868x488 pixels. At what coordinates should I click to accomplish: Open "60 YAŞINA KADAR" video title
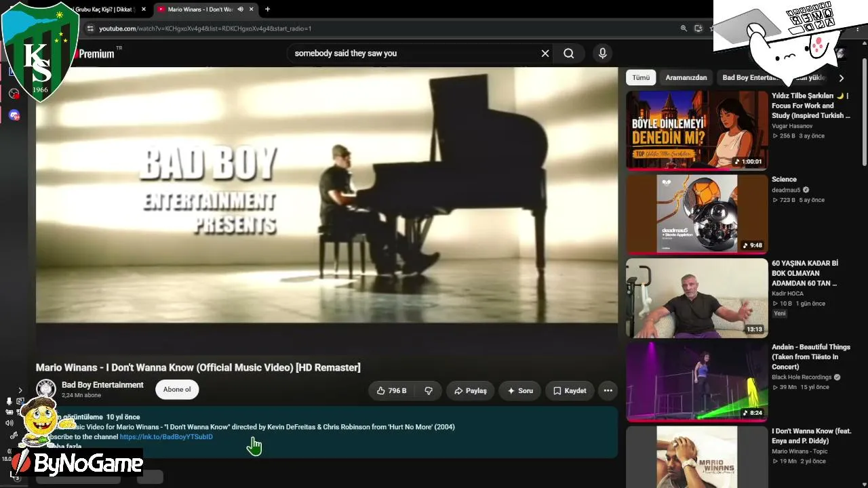(805, 273)
